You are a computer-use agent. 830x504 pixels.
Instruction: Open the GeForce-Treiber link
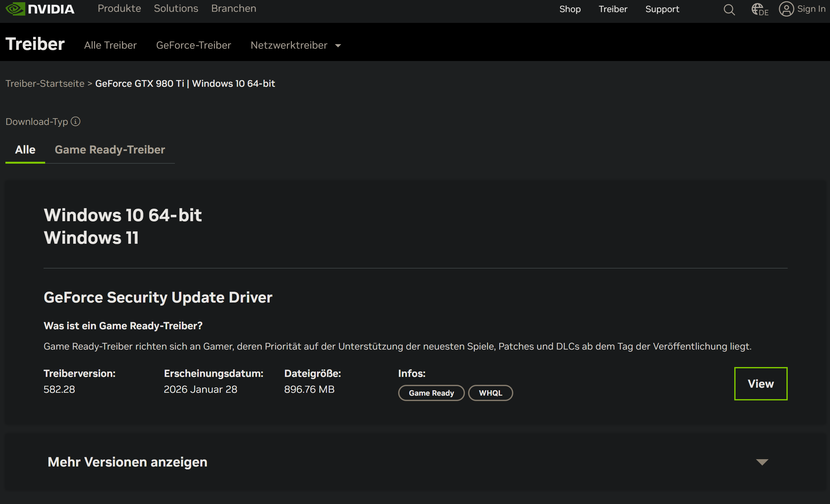point(193,45)
